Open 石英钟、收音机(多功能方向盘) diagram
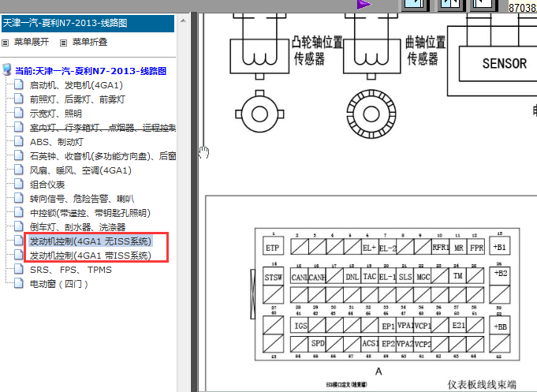Image resolution: width=537 pixels, height=392 pixels. pyautogui.click(x=103, y=156)
